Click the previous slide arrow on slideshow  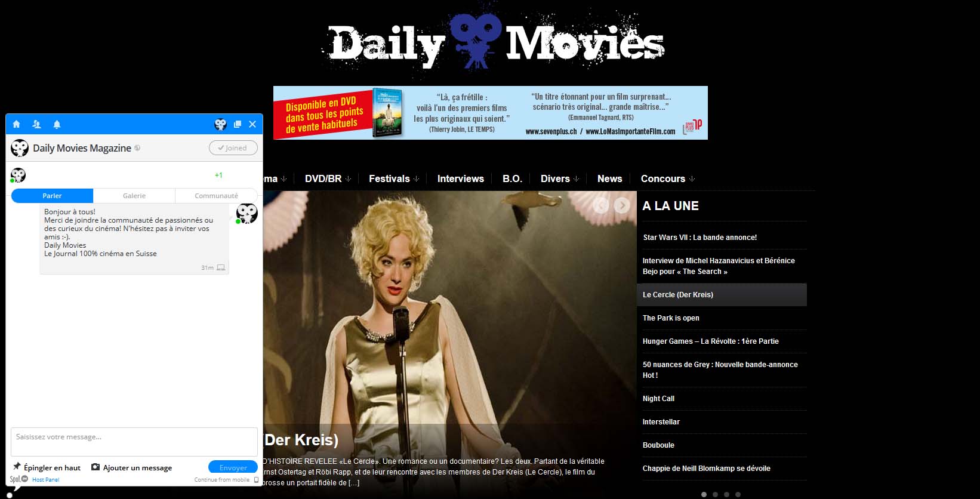[601, 205]
